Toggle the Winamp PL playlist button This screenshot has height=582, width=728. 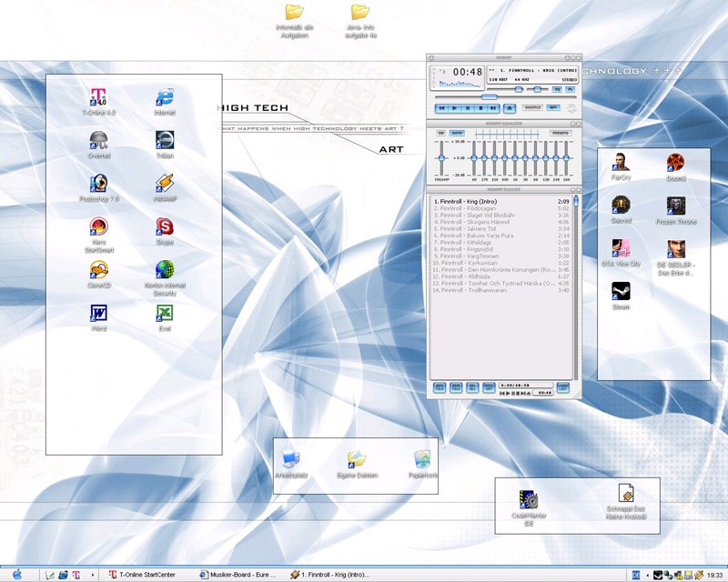[571, 89]
